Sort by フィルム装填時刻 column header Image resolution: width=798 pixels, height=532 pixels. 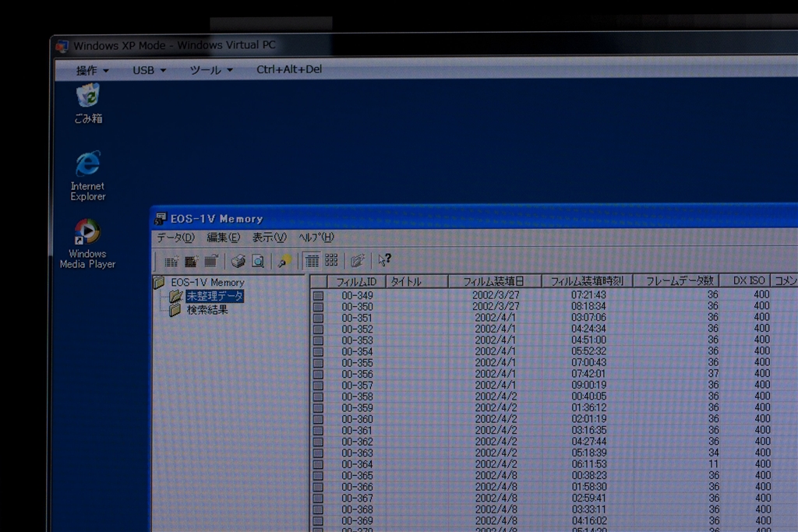[588, 280]
